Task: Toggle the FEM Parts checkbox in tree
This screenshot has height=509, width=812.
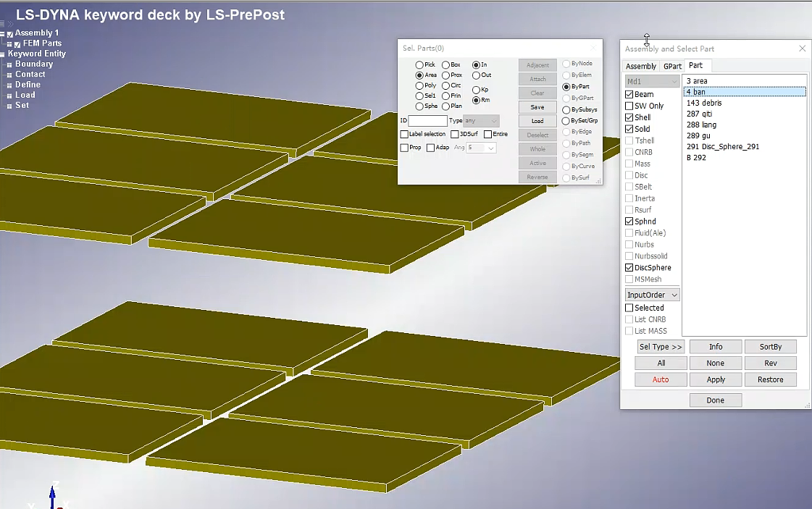Action: pyautogui.click(x=17, y=45)
